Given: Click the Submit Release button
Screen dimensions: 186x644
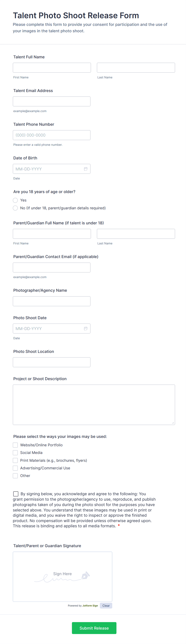Looking at the screenshot, I should pos(94,628).
